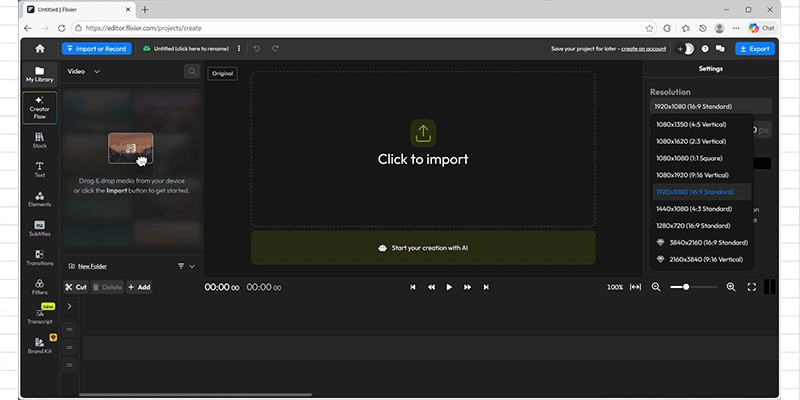Open the Subtitles panel
The height and width of the screenshot is (400, 800).
(40, 229)
